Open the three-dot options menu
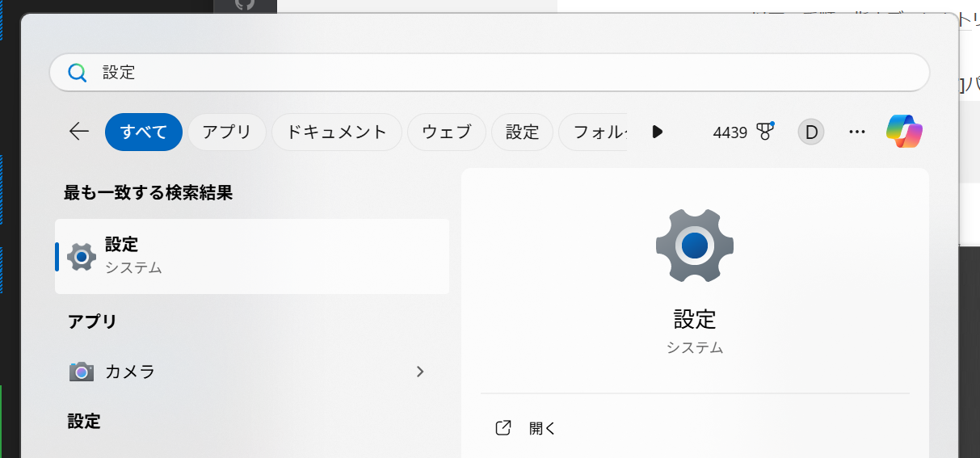This screenshot has width=980, height=458. coord(857,132)
